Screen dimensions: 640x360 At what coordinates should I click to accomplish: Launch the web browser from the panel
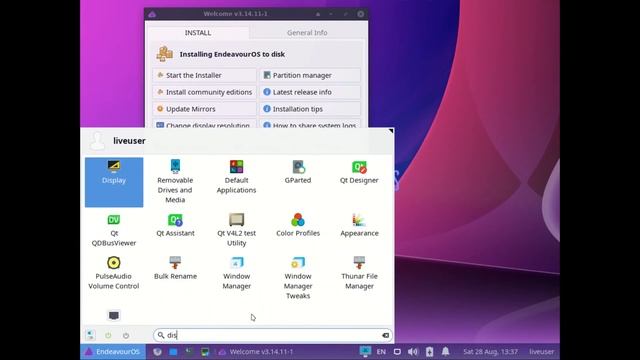pyautogui.click(x=158, y=351)
